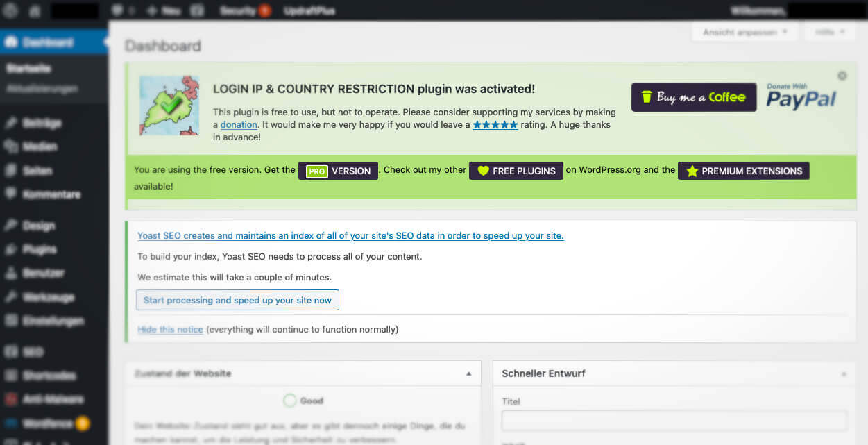Expand the Ansicht anpassen dropdown

(745, 32)
